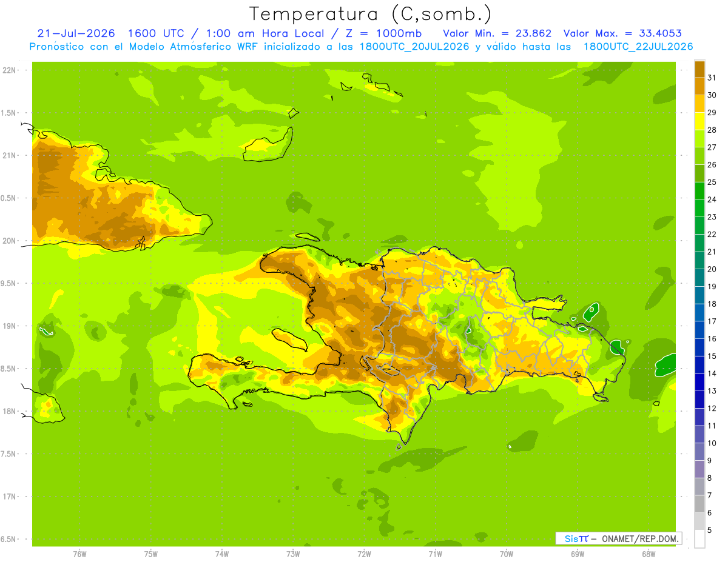Click the legend value "5"
The height and width of the screenshot is (562, 728).
[710, 530]
